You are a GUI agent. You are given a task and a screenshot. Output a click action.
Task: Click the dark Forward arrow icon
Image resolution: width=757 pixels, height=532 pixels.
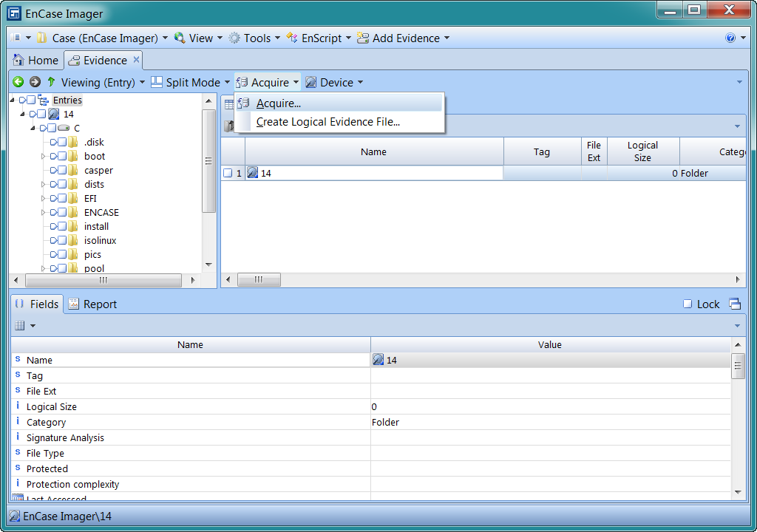[x=35, y=82]
